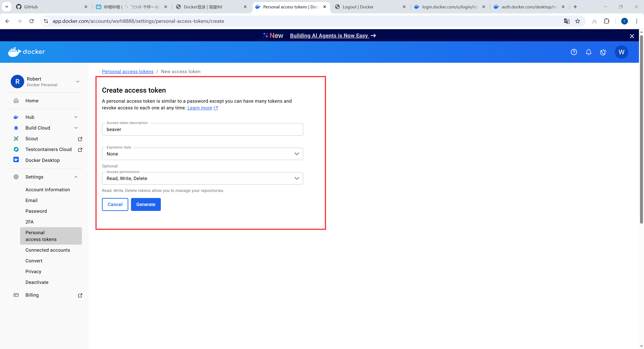Open the W user avatar menu

point(621,52)
